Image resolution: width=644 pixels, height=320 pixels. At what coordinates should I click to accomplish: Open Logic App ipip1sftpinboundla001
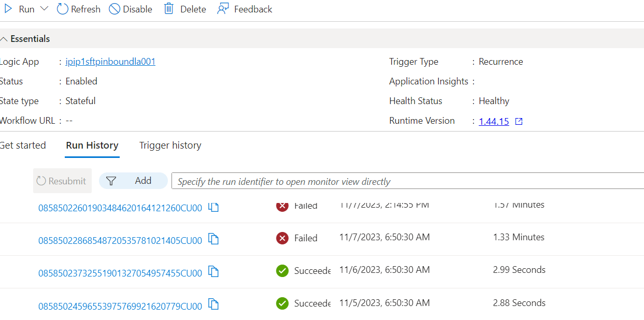pyautogui.click(x=110, y=61)
